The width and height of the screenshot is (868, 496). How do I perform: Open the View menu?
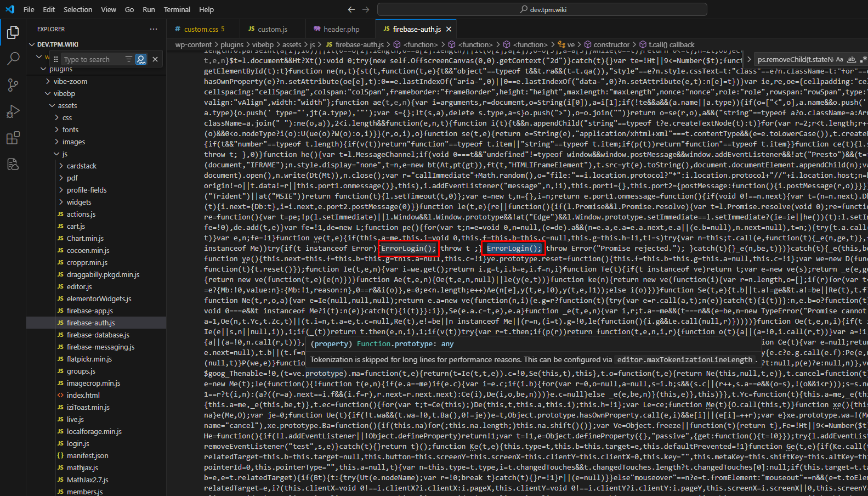(x=109, y=9)
